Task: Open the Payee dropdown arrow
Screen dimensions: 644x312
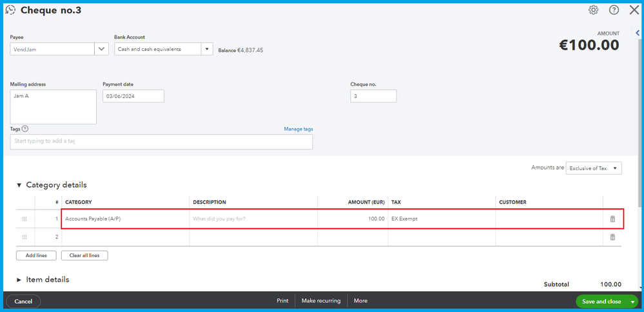Action: point(101,49)
